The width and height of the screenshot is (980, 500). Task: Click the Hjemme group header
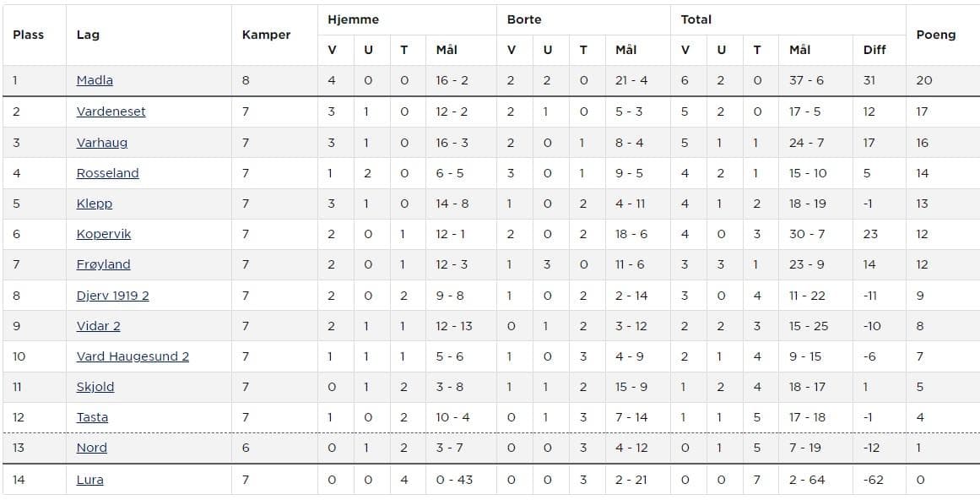click(x=353, y=19)
